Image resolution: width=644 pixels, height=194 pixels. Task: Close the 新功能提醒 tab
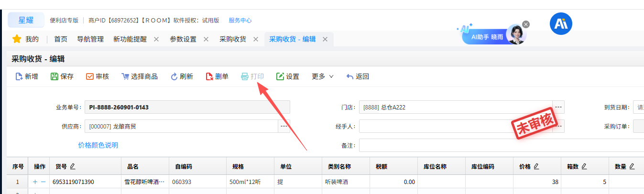pyautogui.click(x=156, y=39)
